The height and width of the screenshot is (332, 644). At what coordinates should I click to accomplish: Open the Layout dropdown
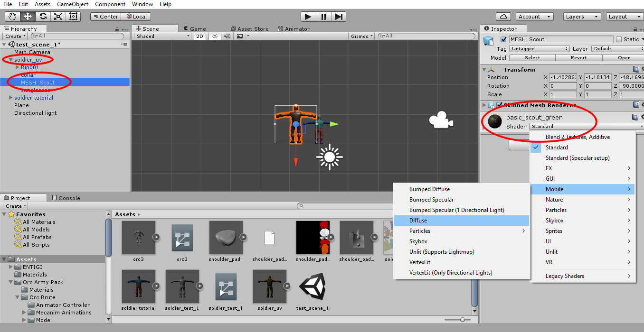[x=624, y=16]
